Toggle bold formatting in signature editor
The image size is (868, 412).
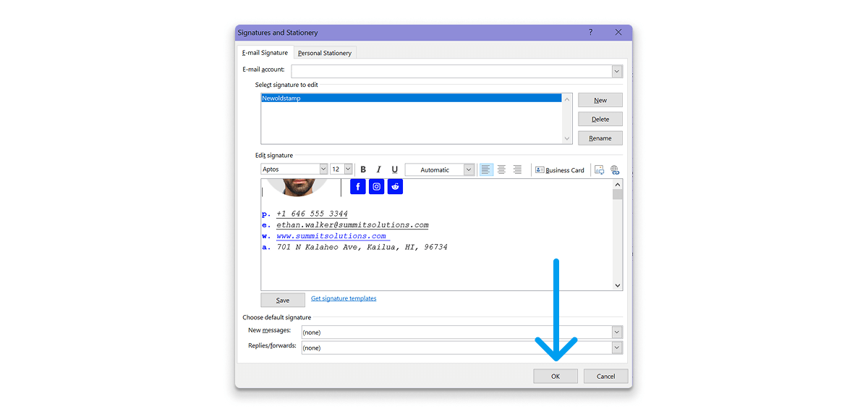(363, 169)
